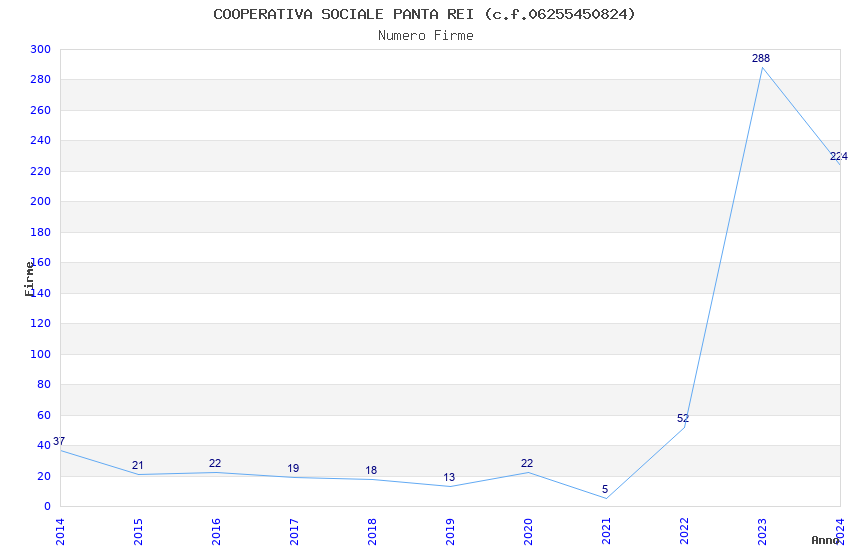Click the 2023 x-axis year label
Screen dimensions: 850x550
[x=763, y=532]
